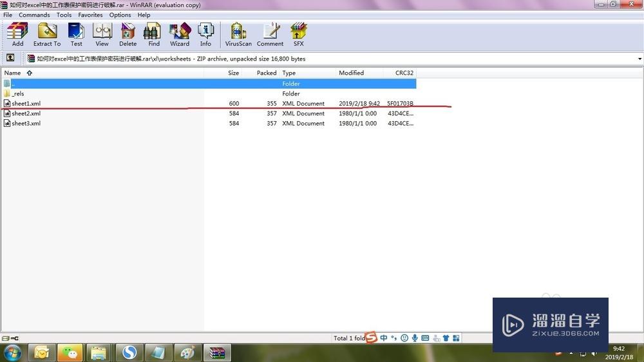Open the Tools menu
This screenshot has width=644, height=362.
pyautogui.click(x=64, y=15)
